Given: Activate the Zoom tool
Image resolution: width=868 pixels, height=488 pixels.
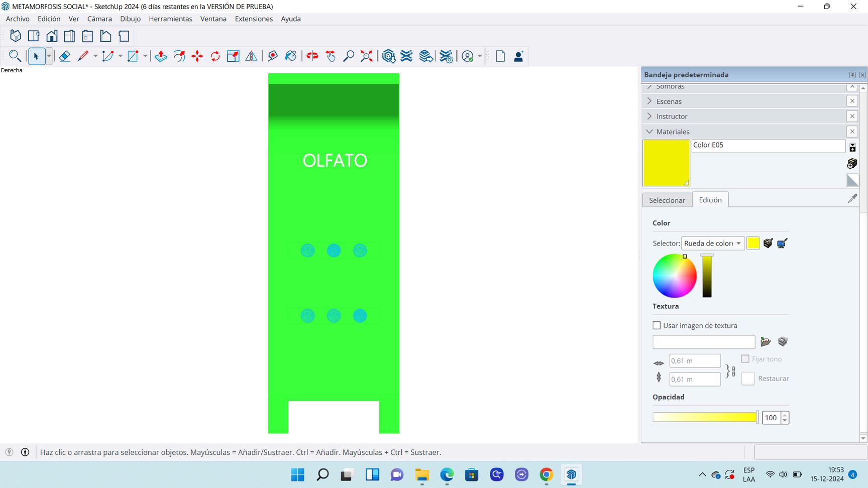Looking at the screenshot, I should pos(349,56).
